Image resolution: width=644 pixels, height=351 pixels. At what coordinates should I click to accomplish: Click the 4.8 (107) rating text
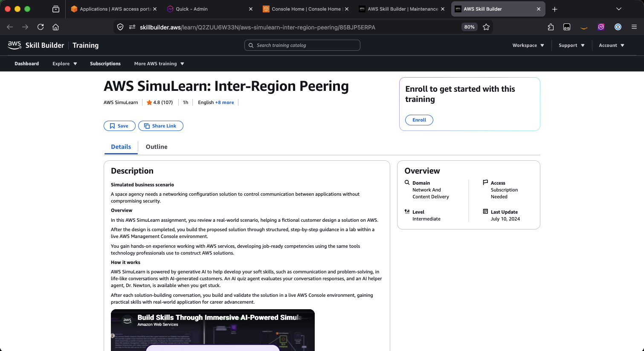coord(163,102)
